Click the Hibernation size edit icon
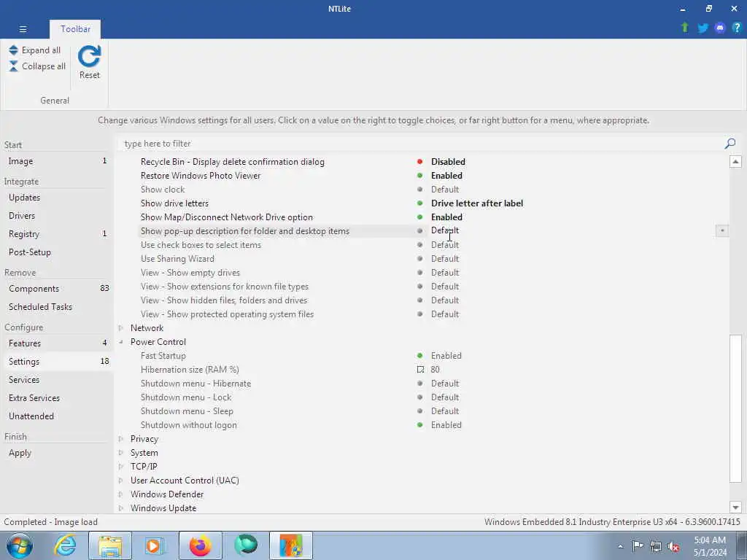The image size is (747, 560). [420, 370]
